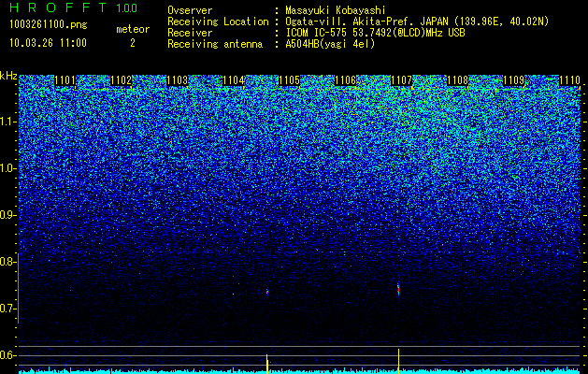This screenshot has width=588, height=374.
Task: Click the 1105 time marker
Action: pyautogui.click(x=290, y=80)
